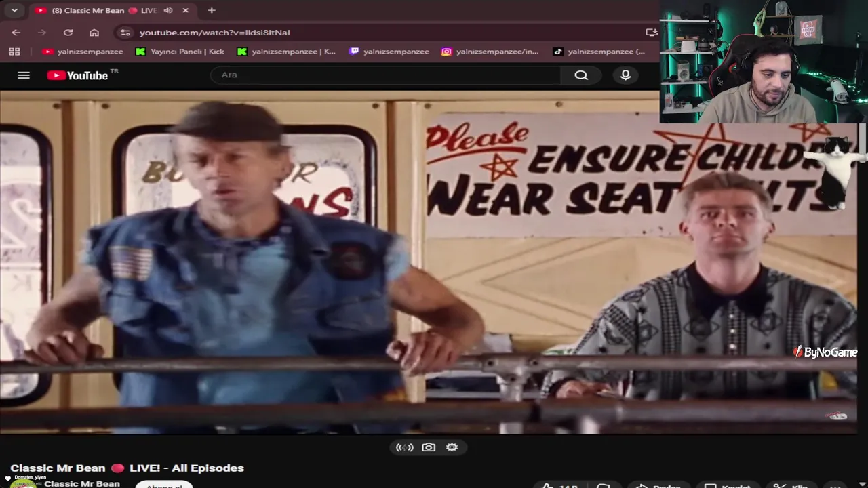Go to YouTube home via logo
Viewport: 868px width, 488px height.
point(77,75)
